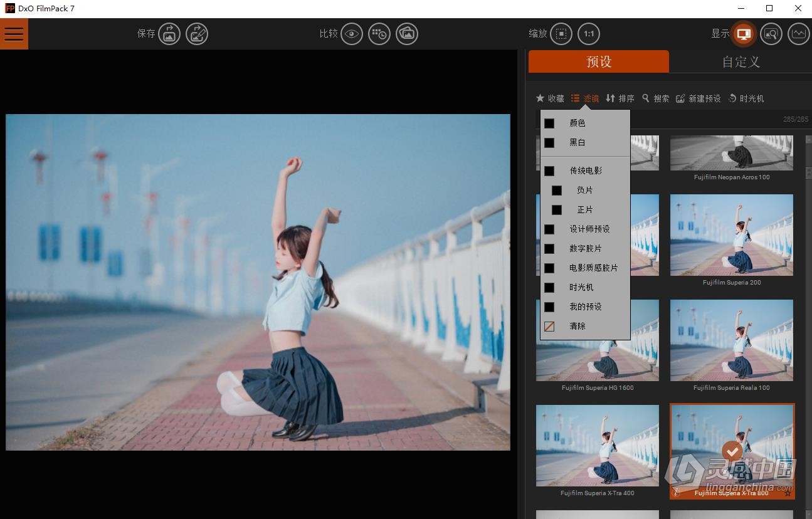Check the 颜色 filter checkbox
The image size is (812, 519).
click(x=549, y=123)
